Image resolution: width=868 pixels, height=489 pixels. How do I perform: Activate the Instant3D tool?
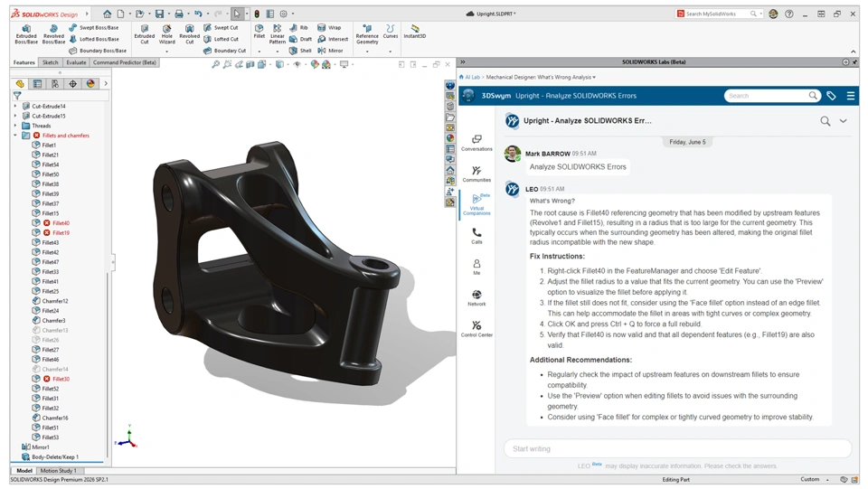point(415,31)
